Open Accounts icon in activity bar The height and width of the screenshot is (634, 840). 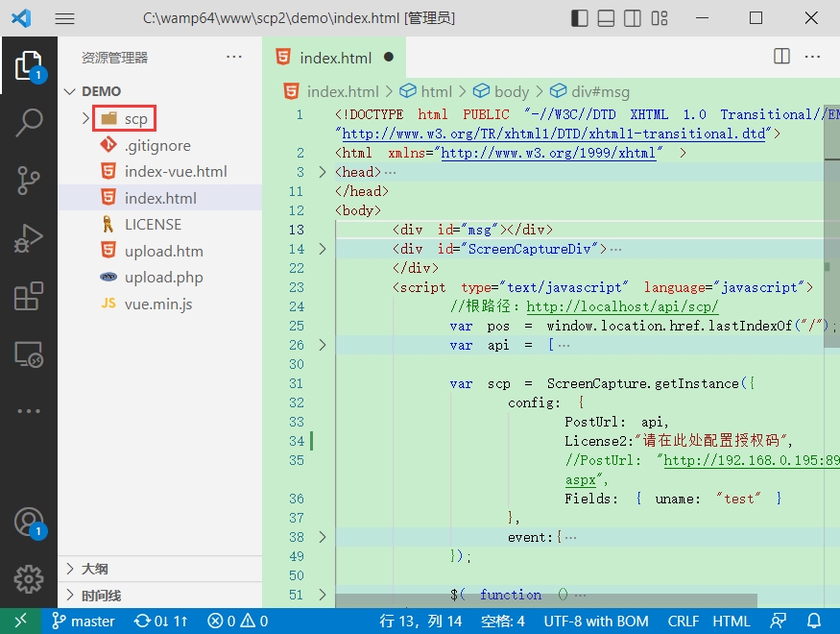[x=29, y=523]
